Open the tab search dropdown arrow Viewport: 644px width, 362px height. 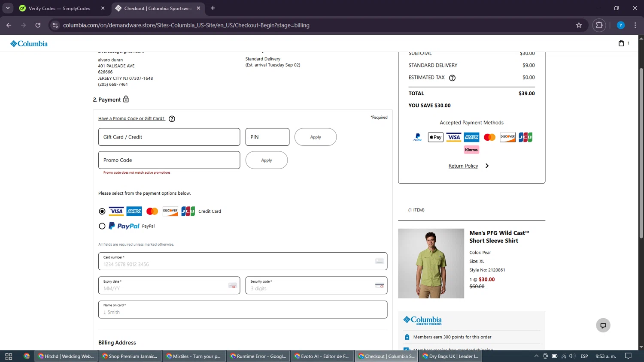click(8, 8)
